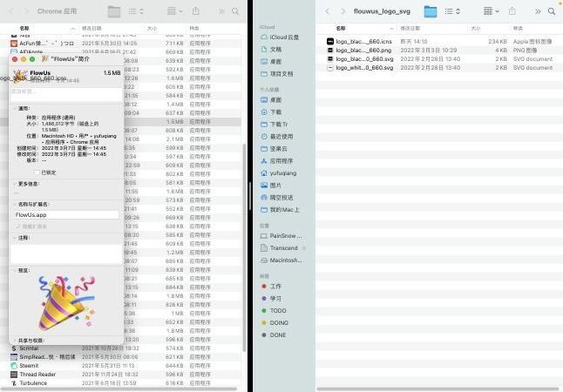
Task: Click party popper preview image in info panel
Action: 67,303
